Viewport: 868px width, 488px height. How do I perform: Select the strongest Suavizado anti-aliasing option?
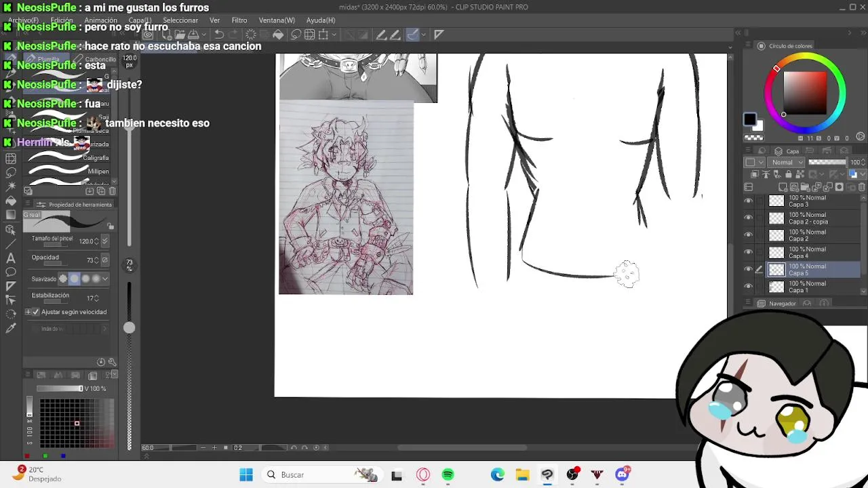point(96,279)
